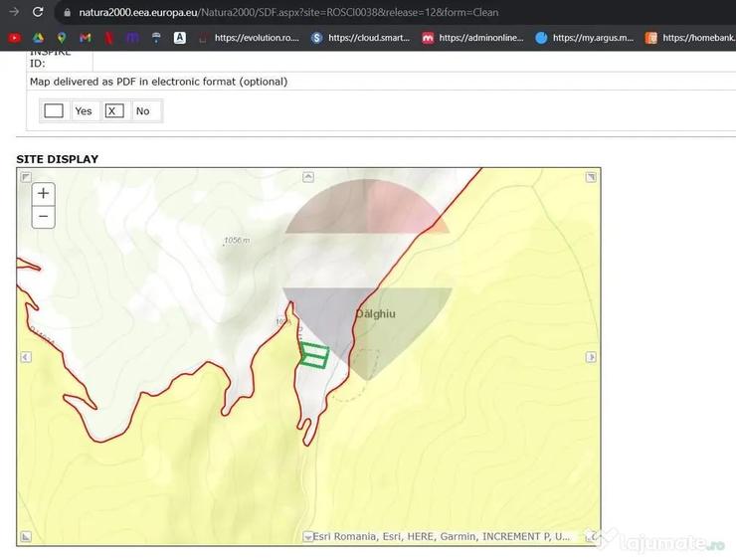This screenshot has width=736, height=560.
Task: Open the cloud.smart bookmark
Action: tap(360, 38)
